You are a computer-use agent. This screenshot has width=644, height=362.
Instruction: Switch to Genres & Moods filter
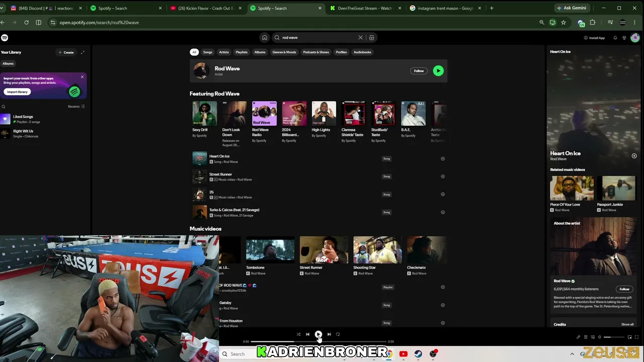click(x=284, y=52)
